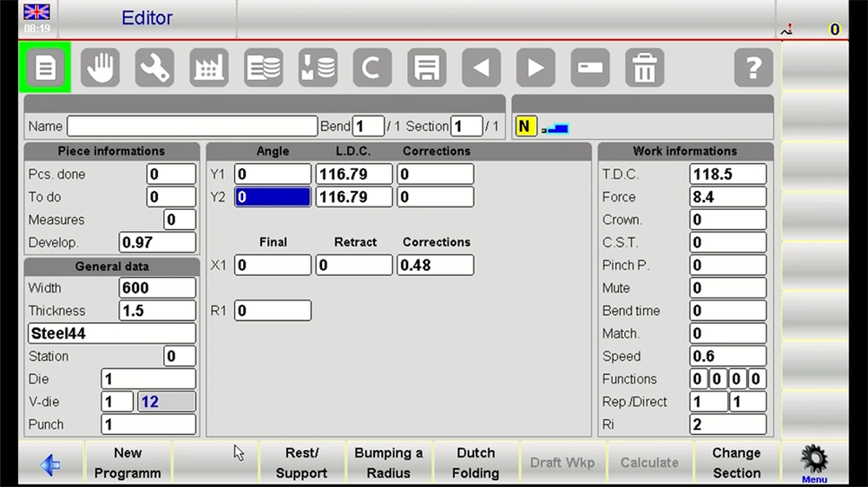Open the wrench settings icon
This screenshot has height=487, width=868.
pos(155,68)
